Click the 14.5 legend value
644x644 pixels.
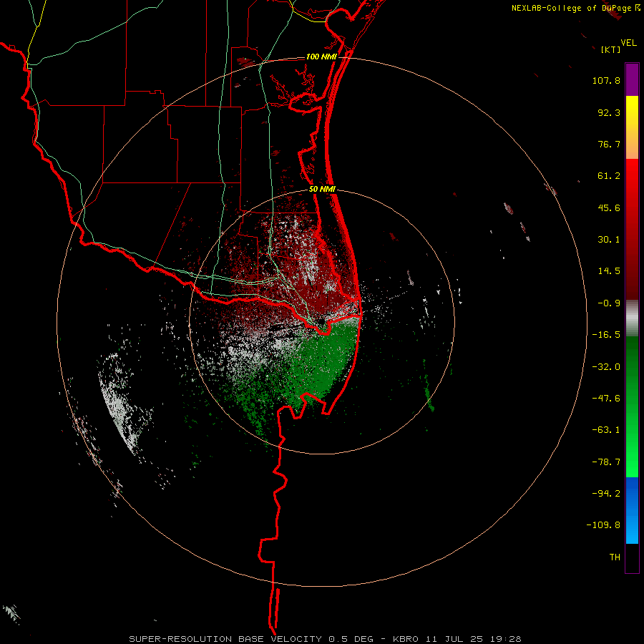coord(609,271)
